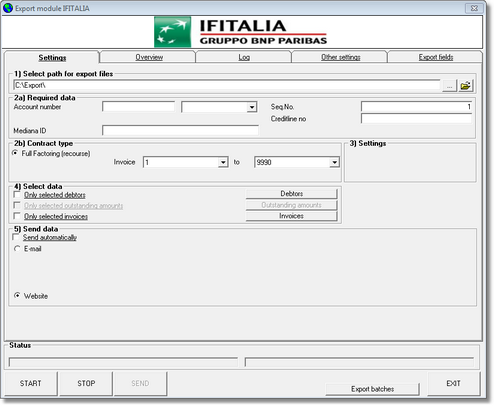This screenshot has width=494, height=406.
Task: Expand the Account number dropdown
Action: tap(252, 107)
